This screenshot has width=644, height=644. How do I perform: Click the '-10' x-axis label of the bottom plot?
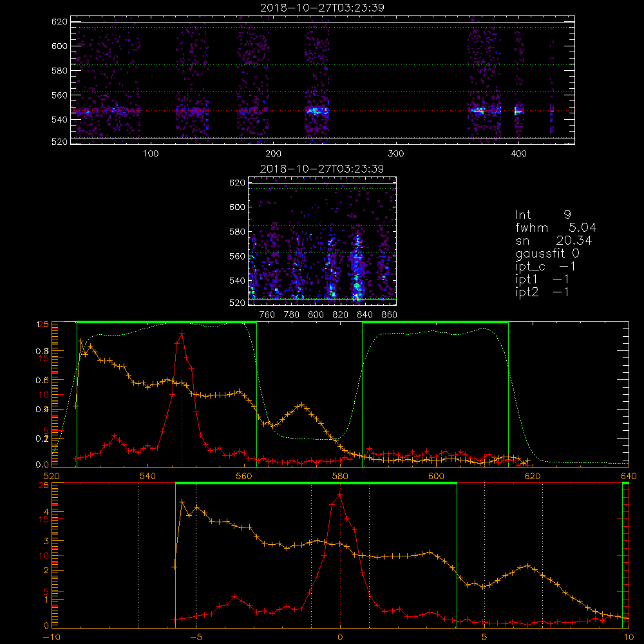tap(52, 637)
